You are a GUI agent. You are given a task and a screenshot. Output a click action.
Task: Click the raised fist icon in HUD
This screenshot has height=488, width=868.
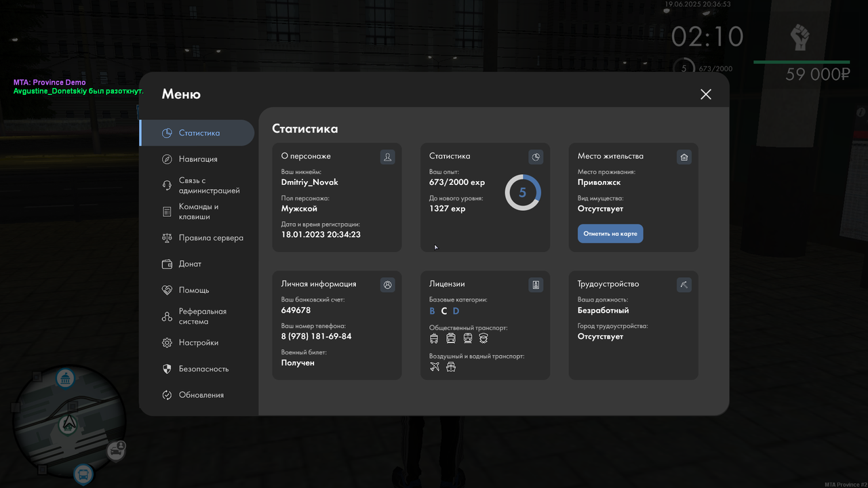[x=802, y=37]
